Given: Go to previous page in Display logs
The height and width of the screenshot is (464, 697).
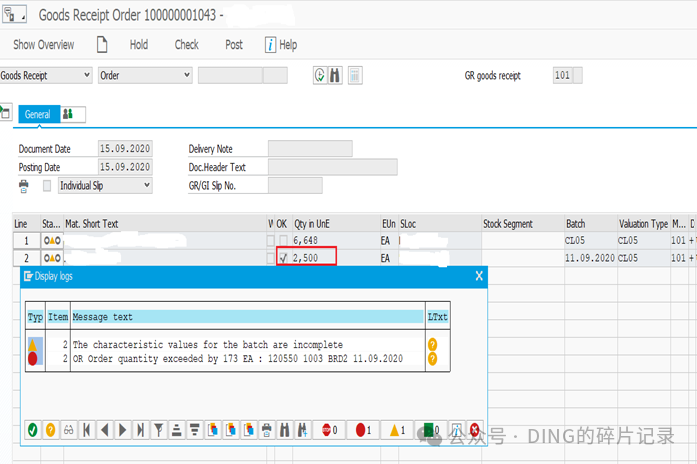Looking at the screenshot, I should [x=104, y=430].
